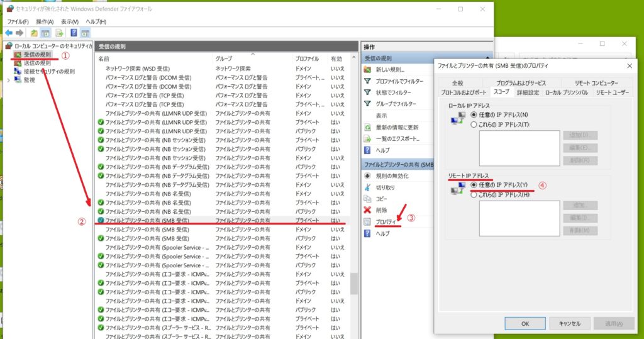This screenshot has height=339, width=644.
Task: Click the export list toolbar icon
Action: coord(60,33)
